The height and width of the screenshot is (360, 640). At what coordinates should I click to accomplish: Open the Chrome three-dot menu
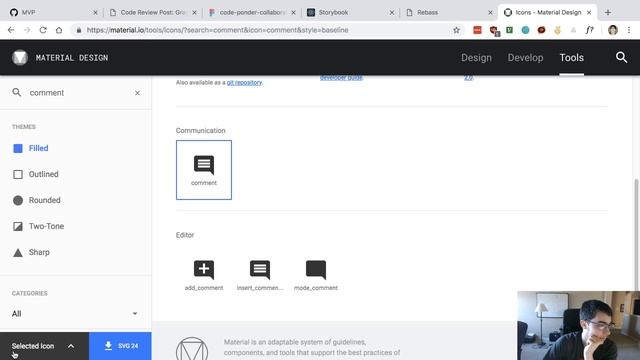tap(629, 30)
